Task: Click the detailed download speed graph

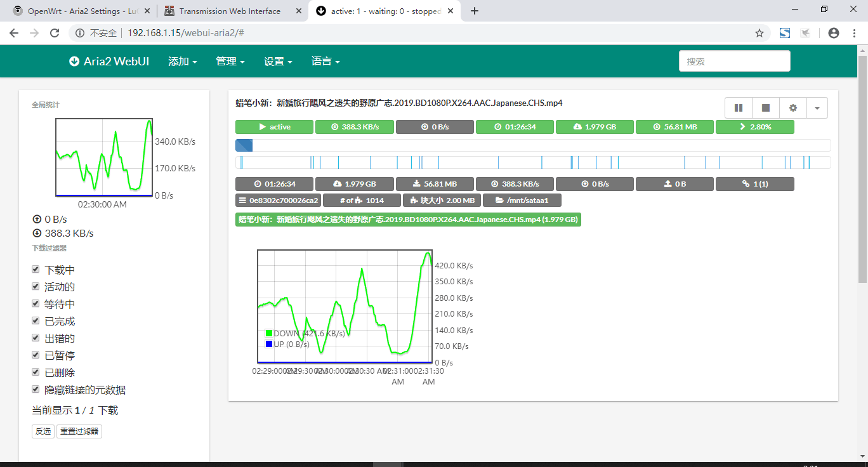Action: coord(345,306)
